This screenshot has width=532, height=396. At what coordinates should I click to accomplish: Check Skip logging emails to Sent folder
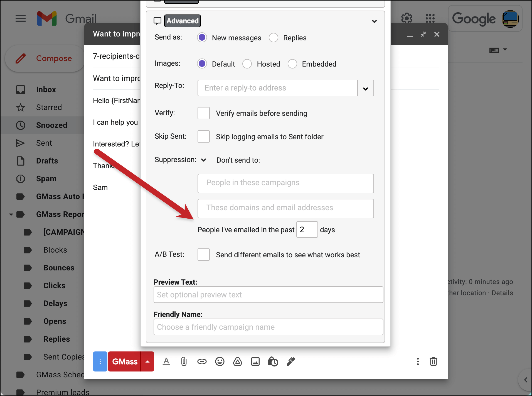pyautogui.click(x=204, y=136)
